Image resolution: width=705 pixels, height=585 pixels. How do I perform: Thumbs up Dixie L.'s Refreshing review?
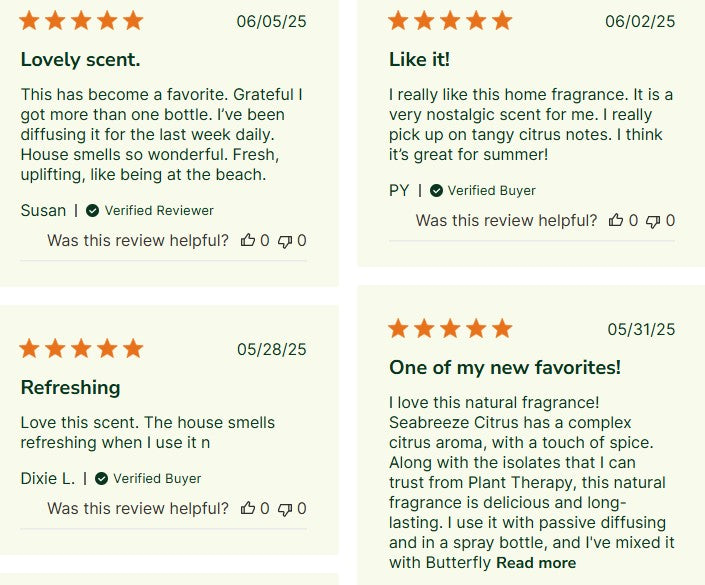pos(248,508)
